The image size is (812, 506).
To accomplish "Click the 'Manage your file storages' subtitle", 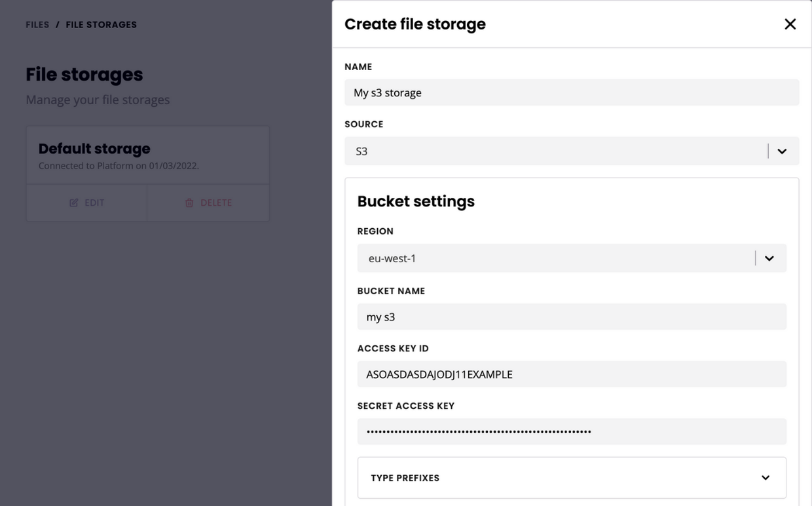I will (98, 100).
